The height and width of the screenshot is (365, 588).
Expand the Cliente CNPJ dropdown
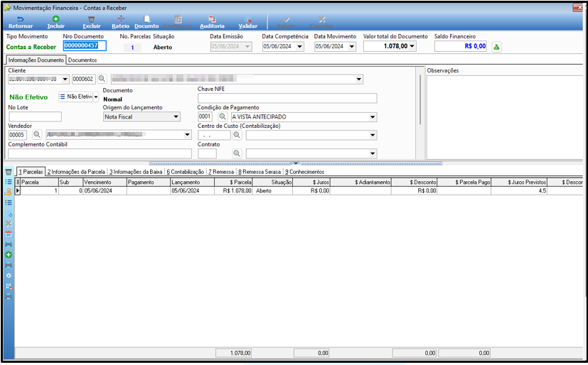click(65, 79)
